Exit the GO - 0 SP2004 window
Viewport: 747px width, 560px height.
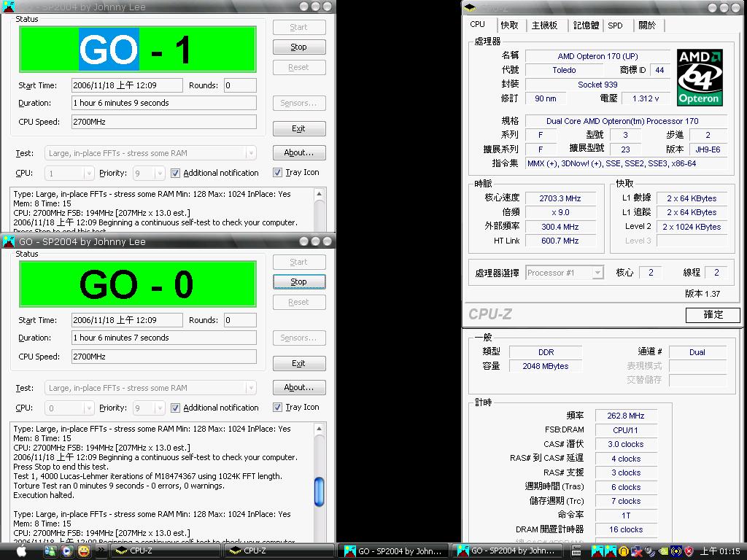coord(299,363)
